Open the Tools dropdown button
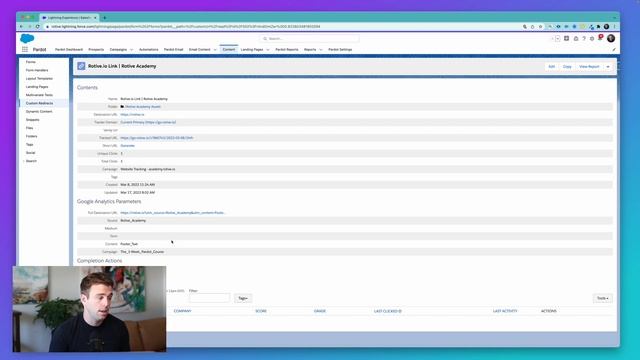Image resolution: width=640 pixels, height=360 pixels. [602, 298]
